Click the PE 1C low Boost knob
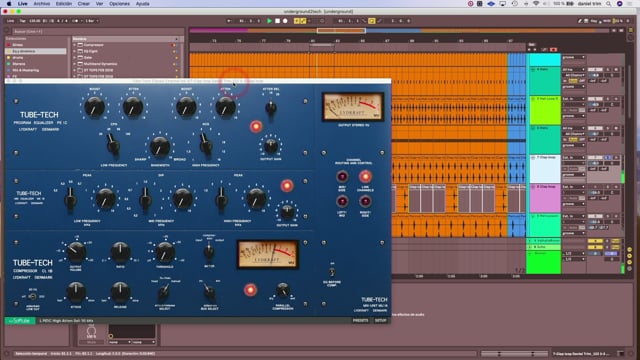640x360 pixels. coord(94,107)
